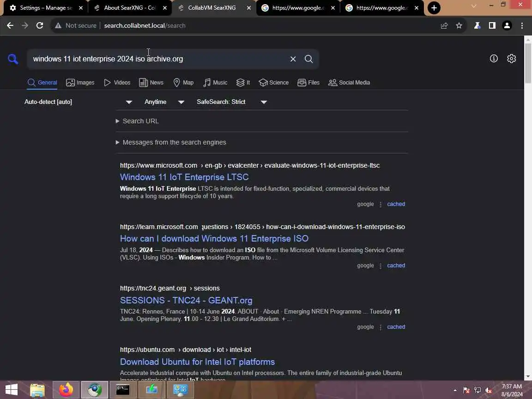Select the Music search category
Image resolution: width=532 pixels, height=399 pixels.
(x=215, y=83)
